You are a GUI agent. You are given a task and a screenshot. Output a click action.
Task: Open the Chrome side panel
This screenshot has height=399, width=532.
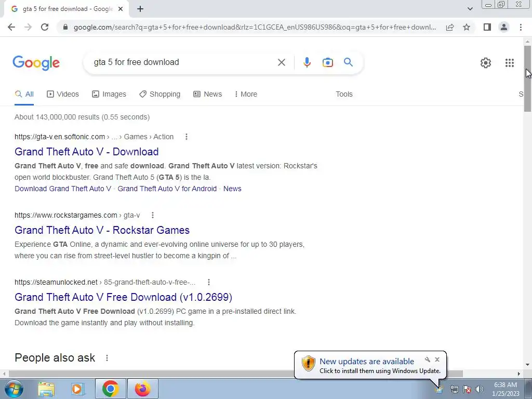tap(487, 27)
